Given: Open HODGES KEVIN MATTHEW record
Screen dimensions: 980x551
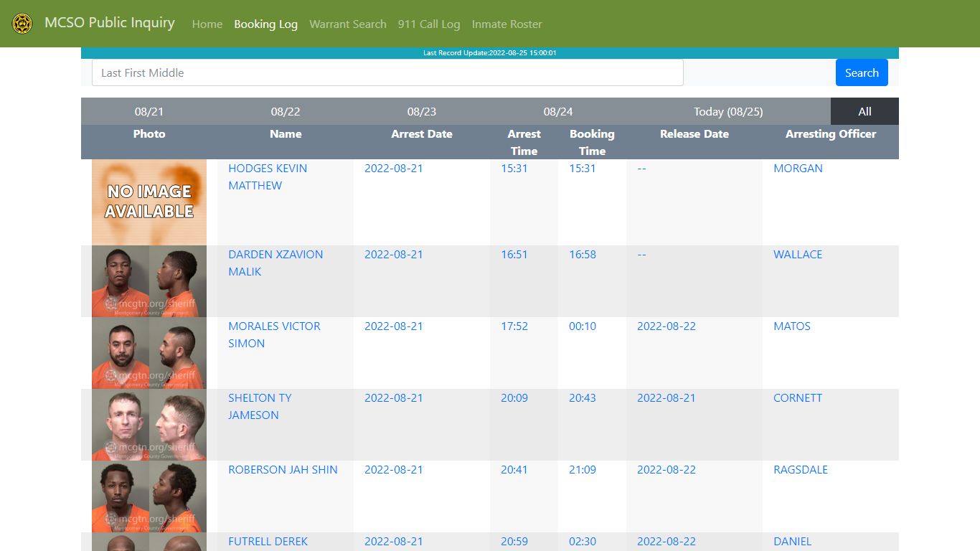Looking at the screenshot, I should click(268, 176).
